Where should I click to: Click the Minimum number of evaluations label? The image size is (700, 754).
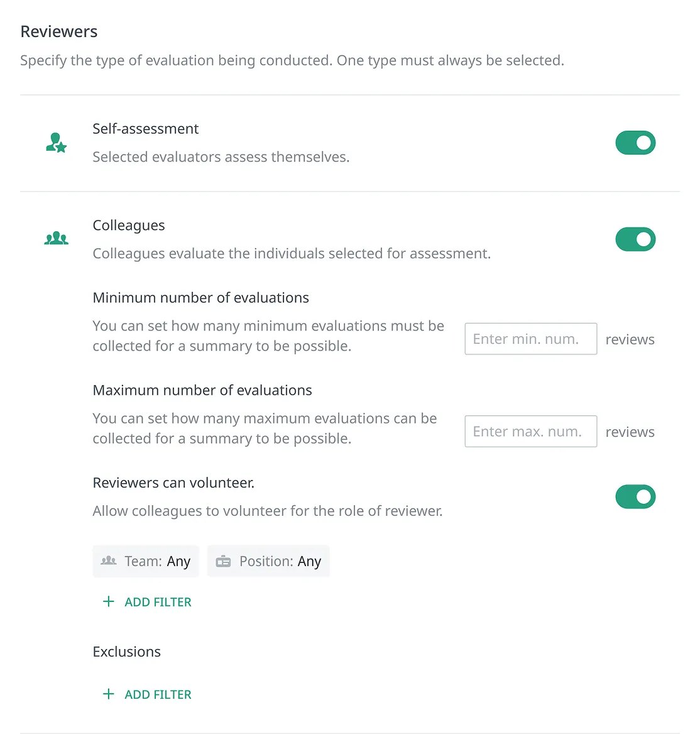coord(200,298)
